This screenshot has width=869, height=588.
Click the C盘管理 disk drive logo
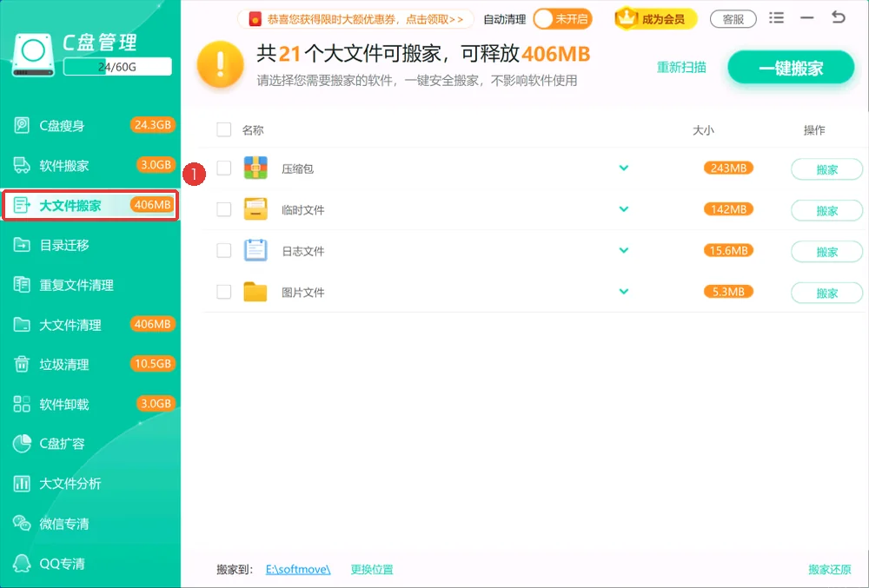[x=33, y=54]
